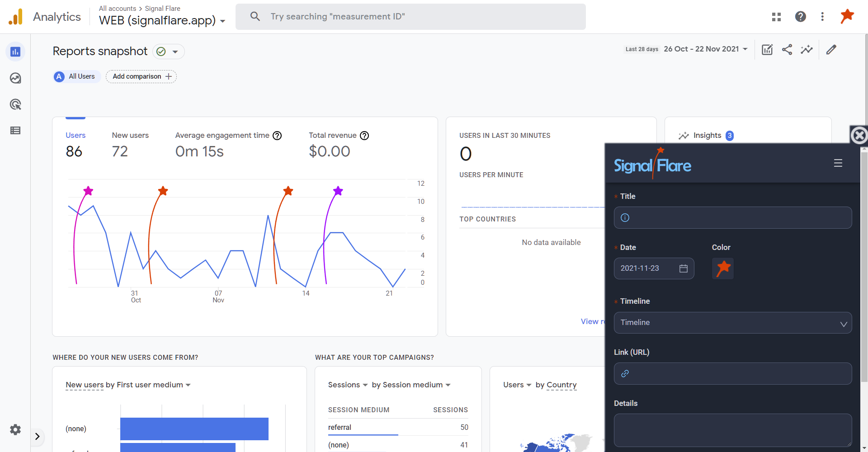The height and width of the screenshot is (452, 868).
Task: Toggle the All Users segment chip
Action: (75, 76)
